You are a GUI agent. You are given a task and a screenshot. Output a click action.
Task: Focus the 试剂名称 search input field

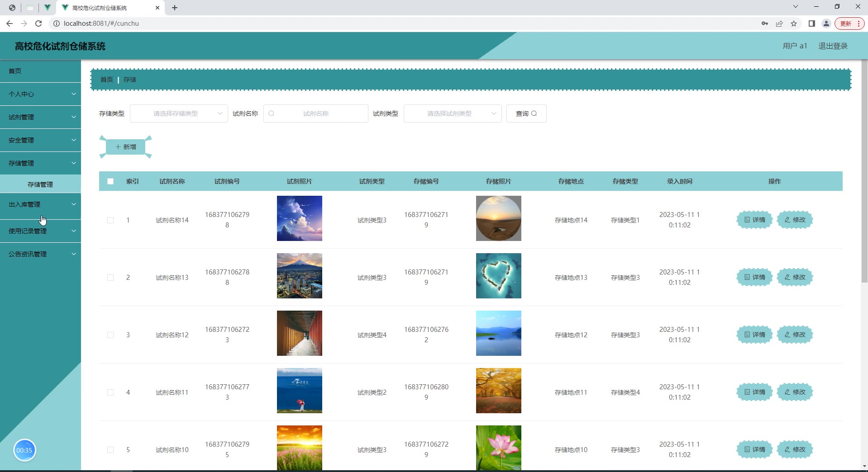coord(316,113)
